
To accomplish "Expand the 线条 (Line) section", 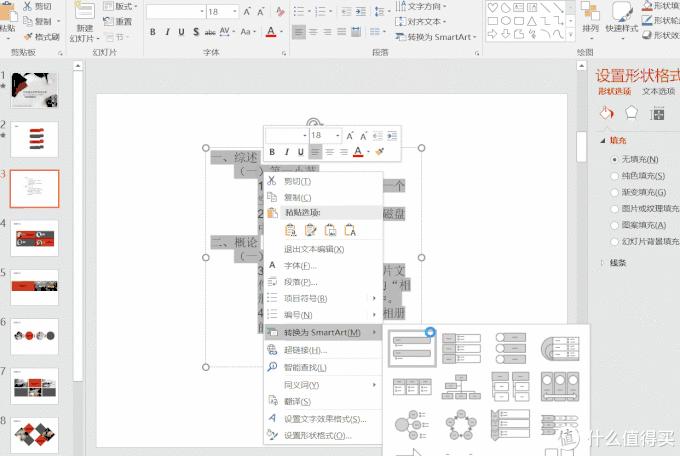I will point(617,263).
